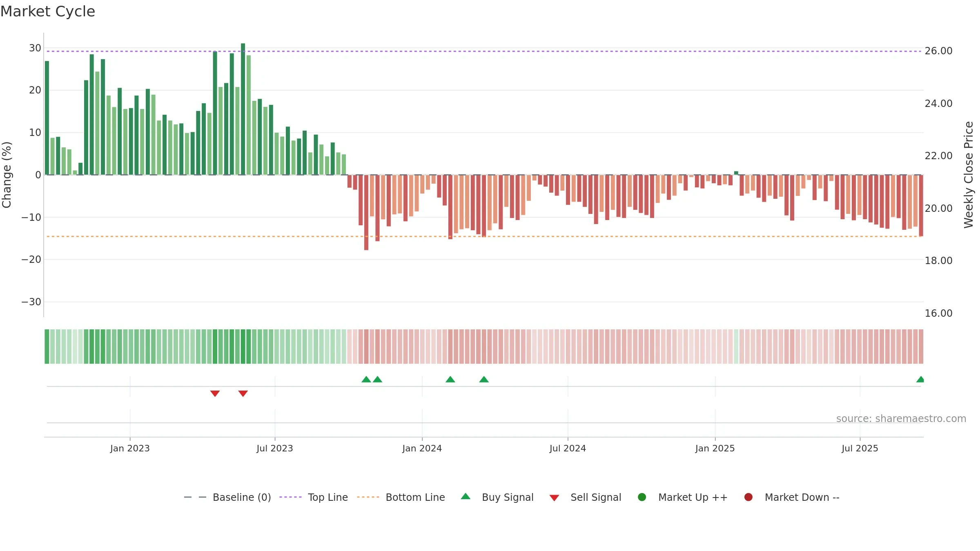Screen dimensions: 980x551
Task: Toggle the Top Line legend entry
Action: (x=328, y=497)
